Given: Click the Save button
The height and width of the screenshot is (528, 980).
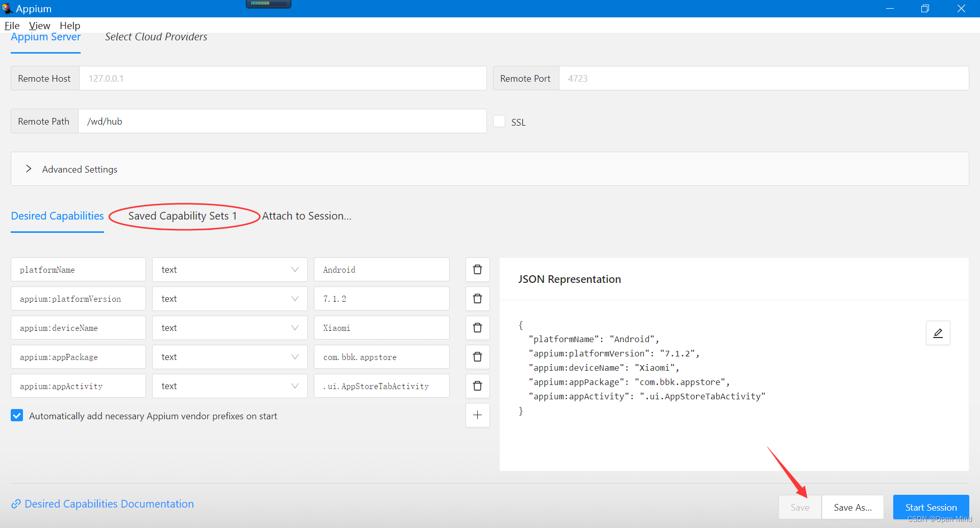Looking at the screenshot, I should click(800, 507).
